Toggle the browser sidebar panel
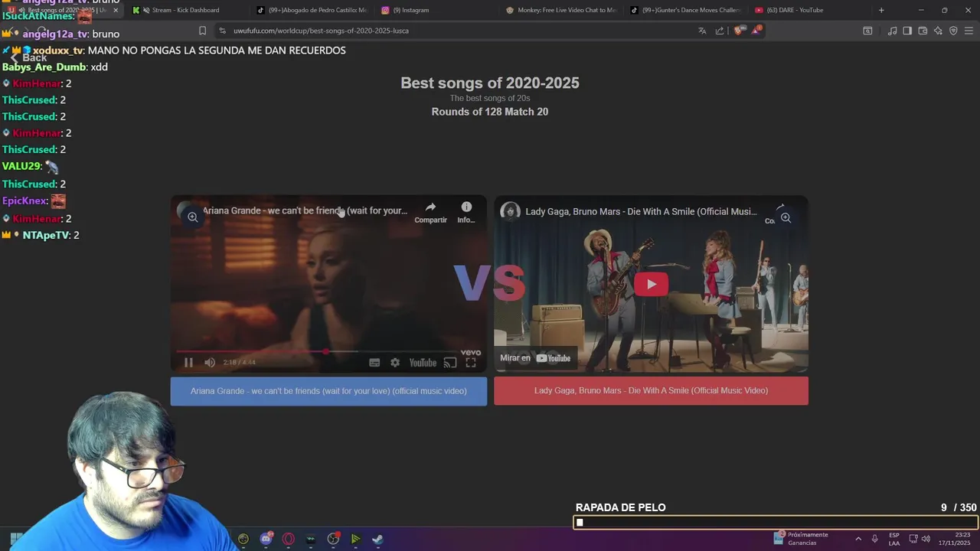Screen dimensions: 980x551 (x=907, y=31)
